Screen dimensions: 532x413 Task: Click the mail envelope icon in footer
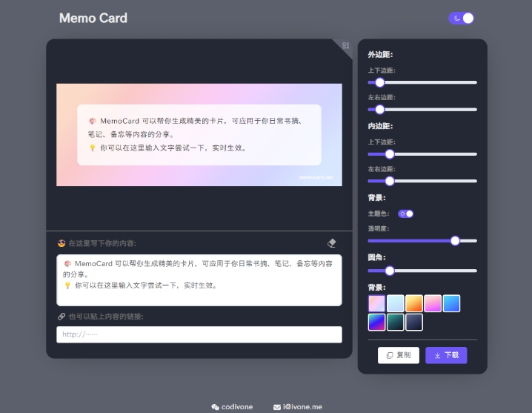coord(276,407)
